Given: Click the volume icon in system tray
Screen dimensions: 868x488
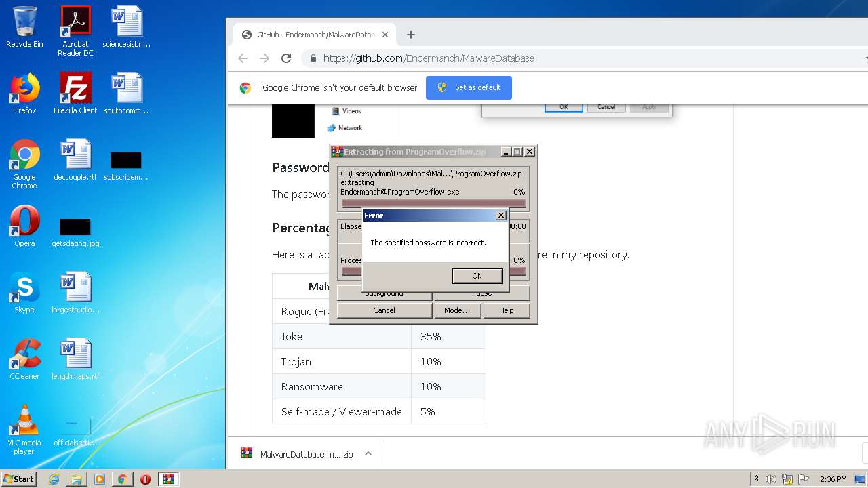Looking at the screenshot, I should coord(770,479).
